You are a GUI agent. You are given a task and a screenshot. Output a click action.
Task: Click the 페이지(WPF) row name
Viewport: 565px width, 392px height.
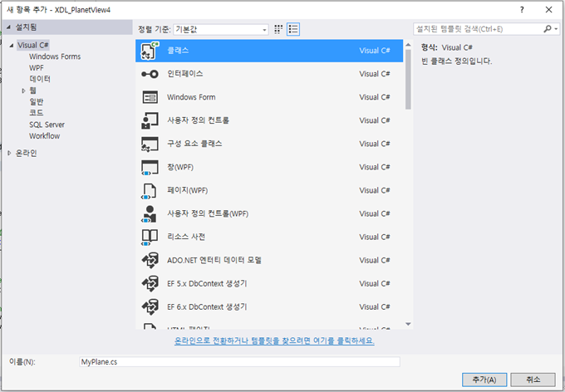click(x=187, y=190)
